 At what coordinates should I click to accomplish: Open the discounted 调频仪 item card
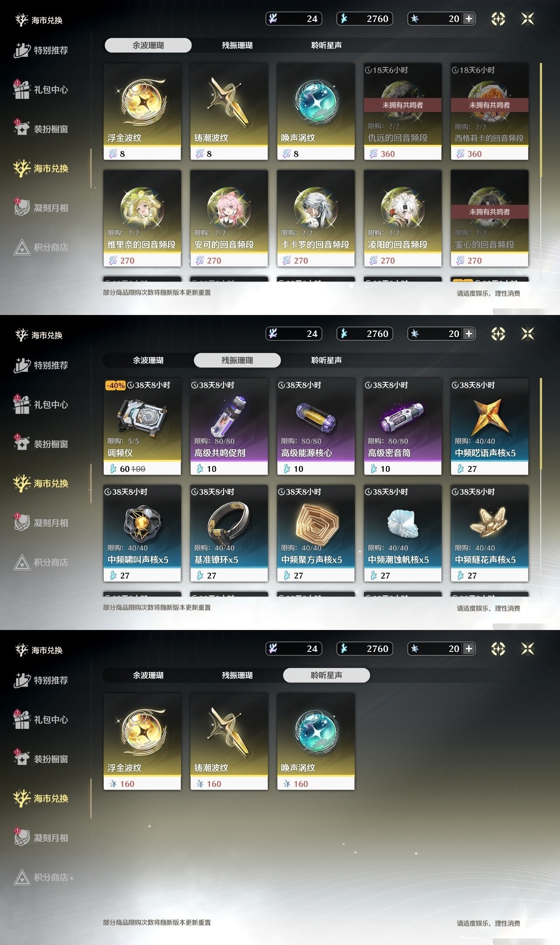click(142, 427)
